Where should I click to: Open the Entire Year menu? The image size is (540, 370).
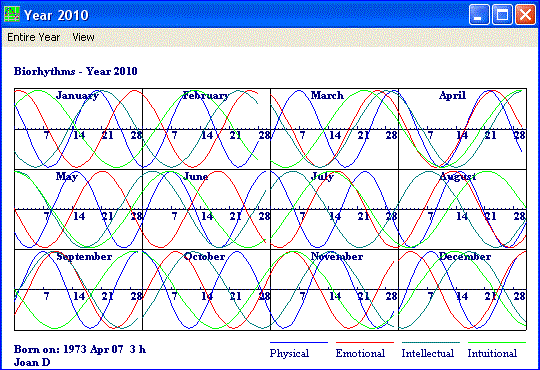point(33,37)
